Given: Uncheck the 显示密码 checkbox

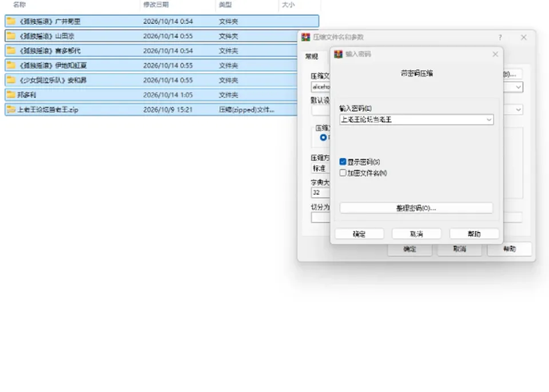Looking at the screenshot, I should [343, 162].
